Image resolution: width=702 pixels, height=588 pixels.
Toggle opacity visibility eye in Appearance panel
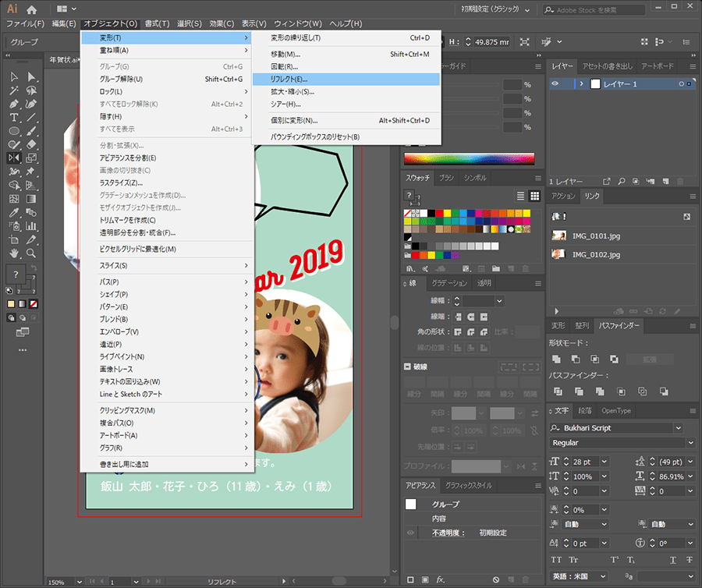(x=411, y=533)
